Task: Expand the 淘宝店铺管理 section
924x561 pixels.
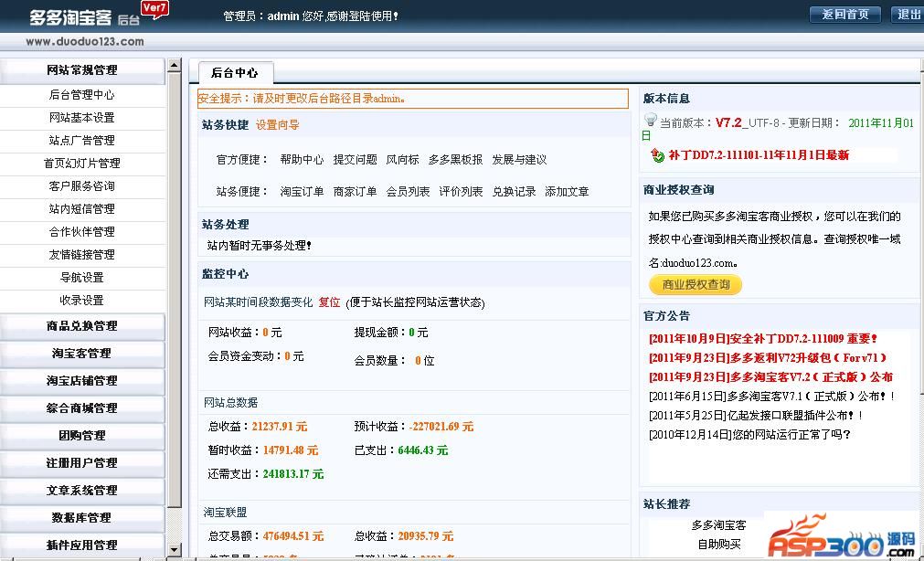Action: tap(82, 381)
